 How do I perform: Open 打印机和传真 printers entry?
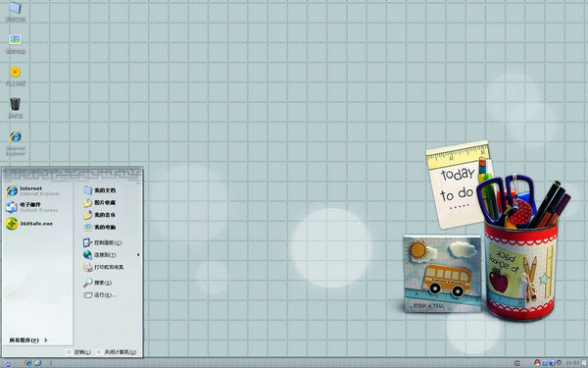103,267
